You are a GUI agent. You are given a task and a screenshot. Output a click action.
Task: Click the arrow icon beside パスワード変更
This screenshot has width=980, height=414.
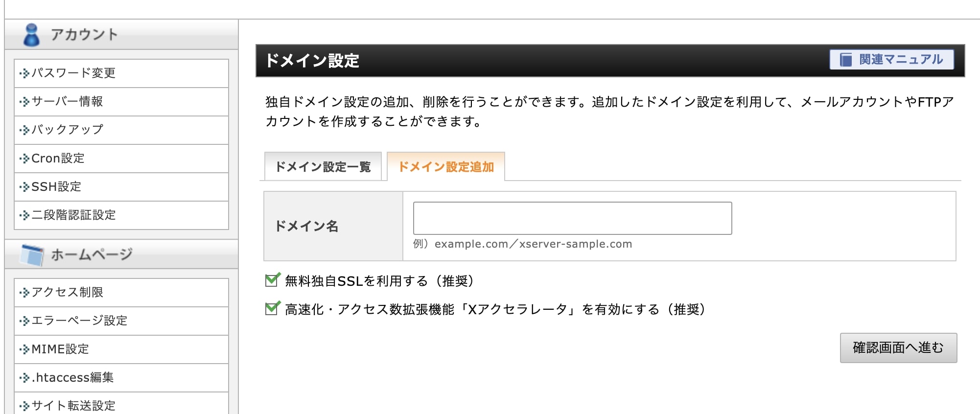pyautogui.click(x=24, y=73)
